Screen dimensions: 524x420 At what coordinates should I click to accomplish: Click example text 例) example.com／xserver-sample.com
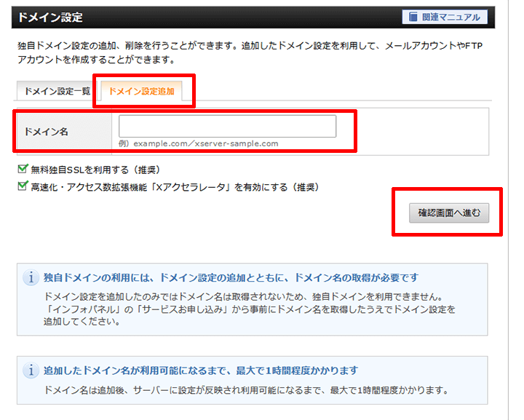pyautogui.click(x=199, y=143)
